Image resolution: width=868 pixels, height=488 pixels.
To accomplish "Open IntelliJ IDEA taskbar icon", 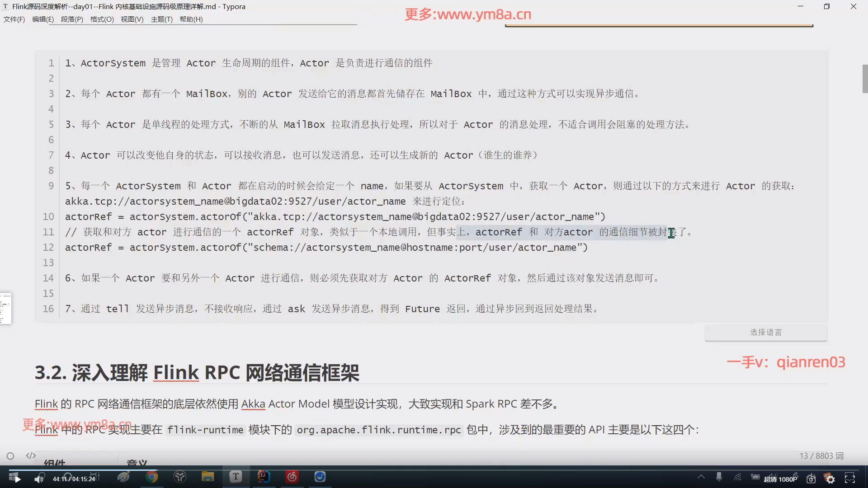I will [264, 477].
